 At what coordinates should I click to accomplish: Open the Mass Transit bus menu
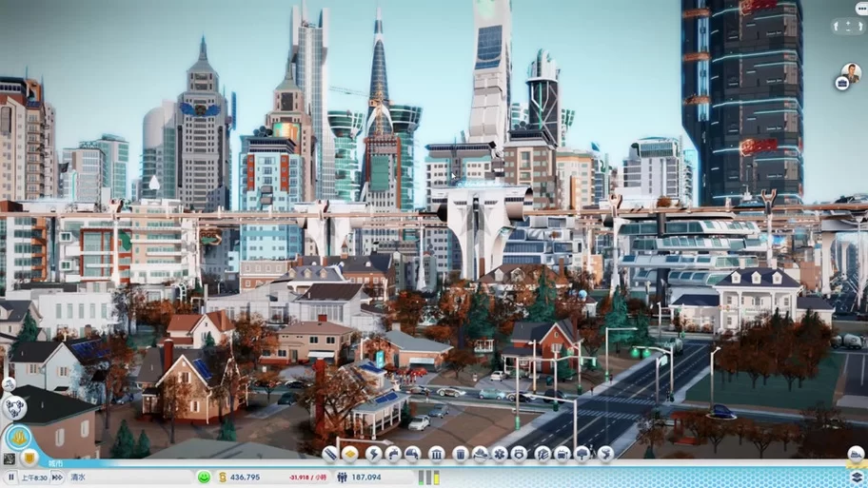[x=562, y=455]
